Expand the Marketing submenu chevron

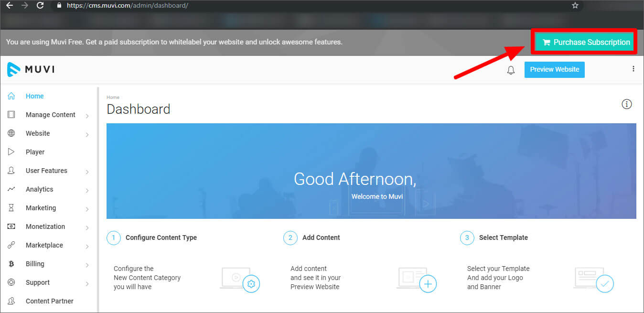[x=87, y=209]
